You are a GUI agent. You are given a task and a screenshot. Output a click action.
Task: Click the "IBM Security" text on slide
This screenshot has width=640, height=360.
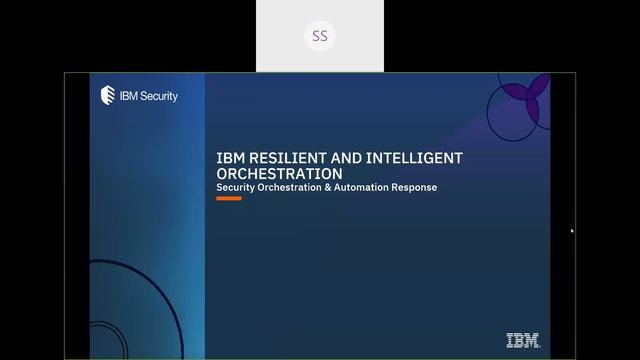(149, 96)
